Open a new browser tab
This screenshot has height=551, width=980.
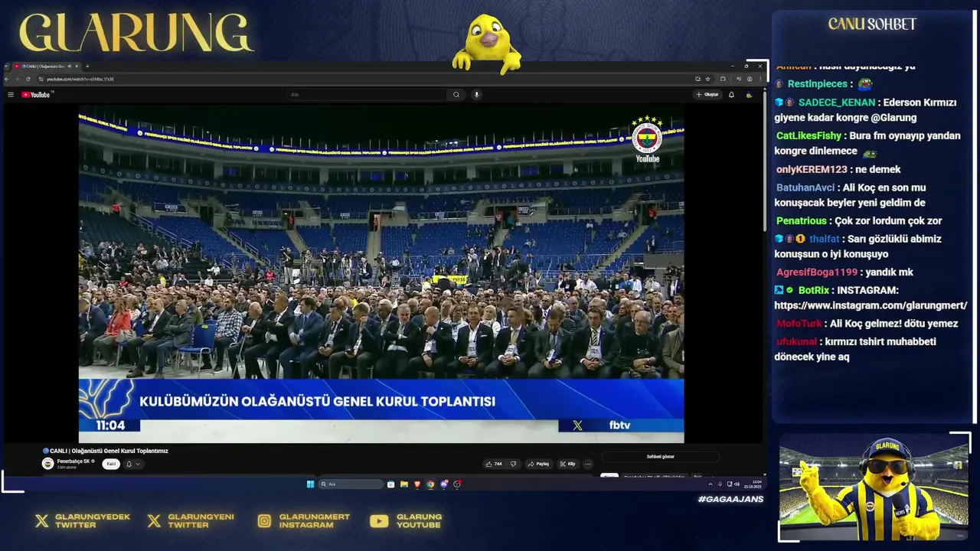(x=87, y=67)
